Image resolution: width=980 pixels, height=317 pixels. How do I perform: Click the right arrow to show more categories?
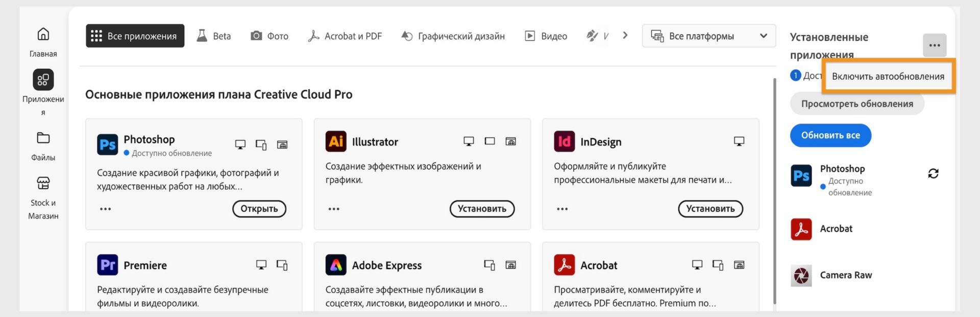(x=625, y=35)
